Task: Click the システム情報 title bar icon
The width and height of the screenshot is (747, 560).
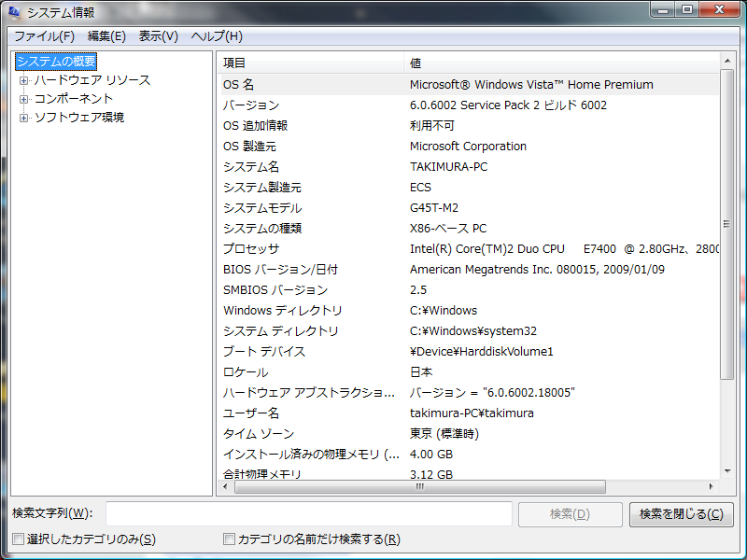Action: pyautogui.click(x=14, y=12)
